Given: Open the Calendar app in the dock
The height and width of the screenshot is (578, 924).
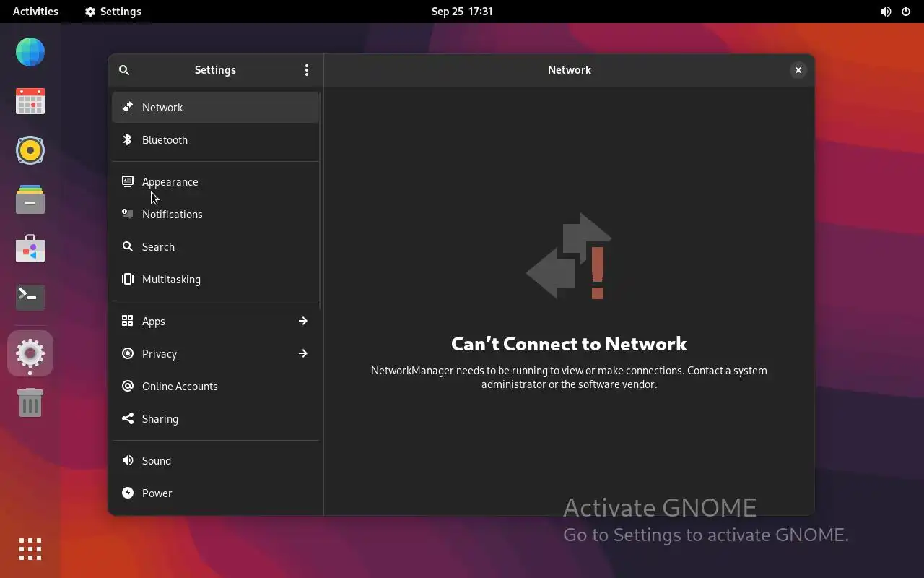Looking at the screenshot, I should tap(30, 101).
